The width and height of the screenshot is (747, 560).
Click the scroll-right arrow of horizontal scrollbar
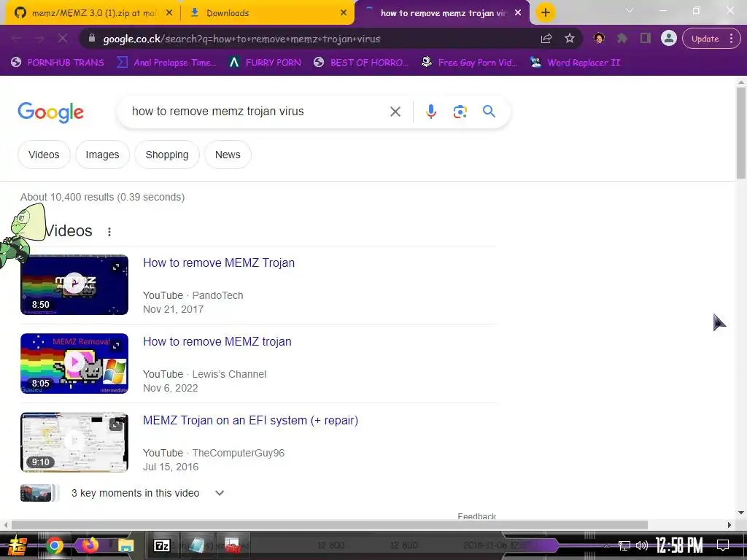[x=729, y=525]
